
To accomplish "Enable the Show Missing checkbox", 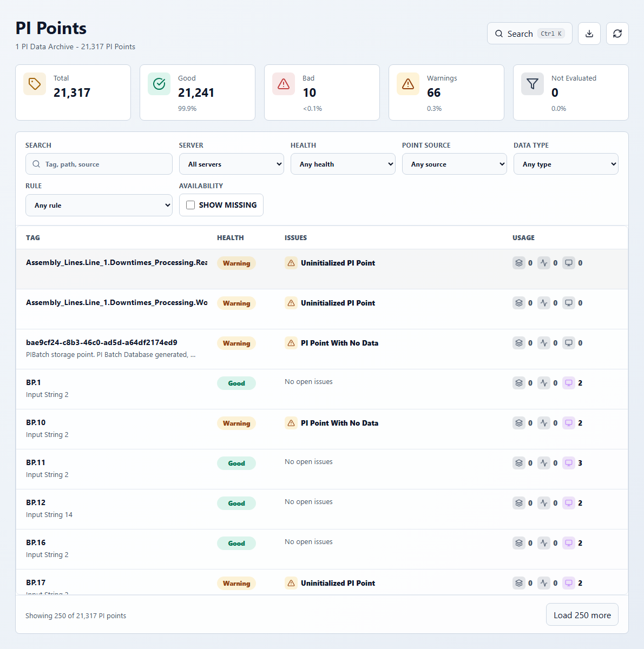I will (190, 205).
